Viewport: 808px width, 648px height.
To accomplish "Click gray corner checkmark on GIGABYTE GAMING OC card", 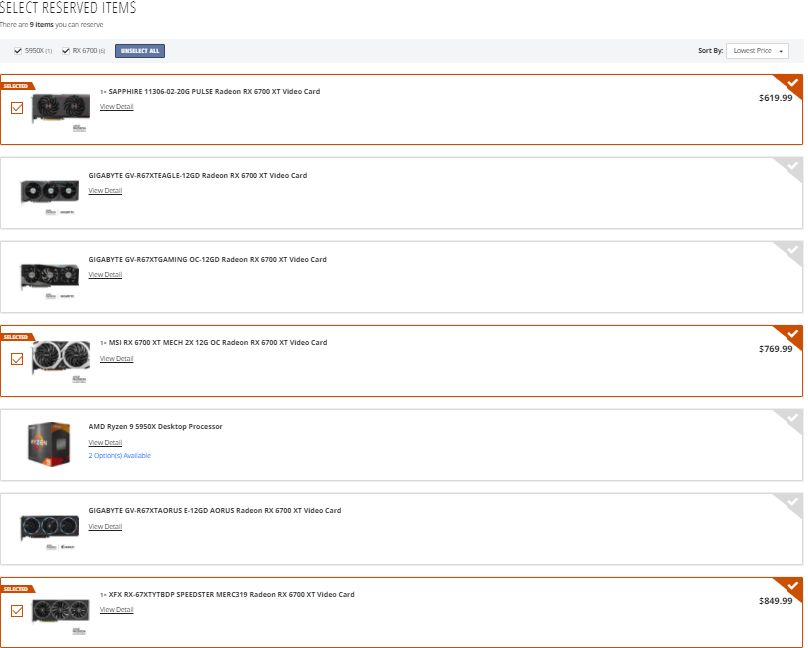I will pyautogui.click(x=792, y=250).
